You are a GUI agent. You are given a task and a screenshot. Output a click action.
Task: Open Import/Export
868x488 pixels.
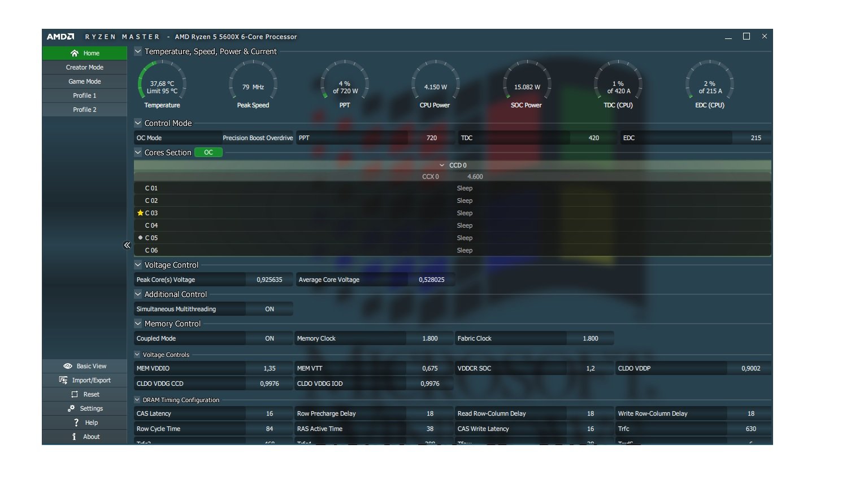click(x=85, y=380)
